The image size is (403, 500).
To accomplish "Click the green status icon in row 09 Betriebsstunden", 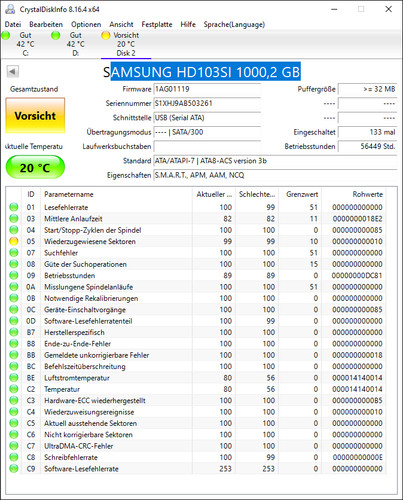I will (14, 275).
